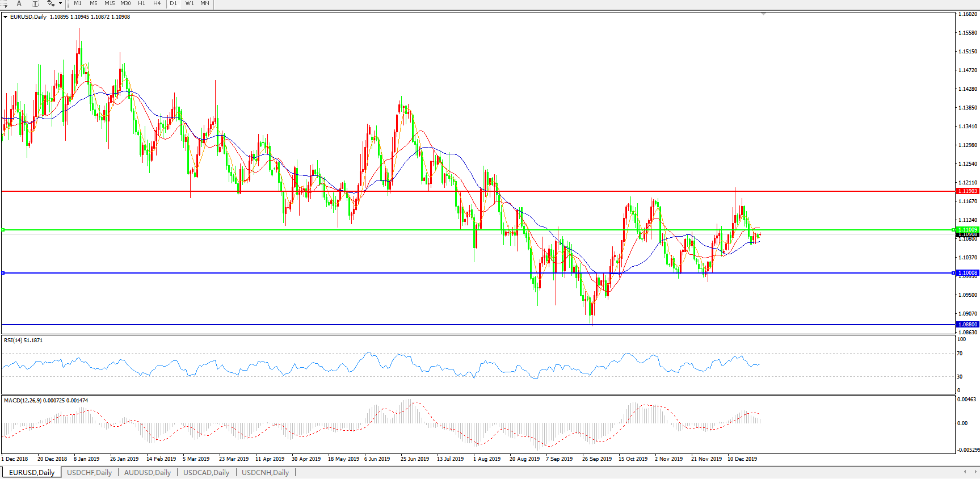This screenshot has height=479, width=980.
Task: Toggle the H4 timeframe button
Action: pos(157,3)
